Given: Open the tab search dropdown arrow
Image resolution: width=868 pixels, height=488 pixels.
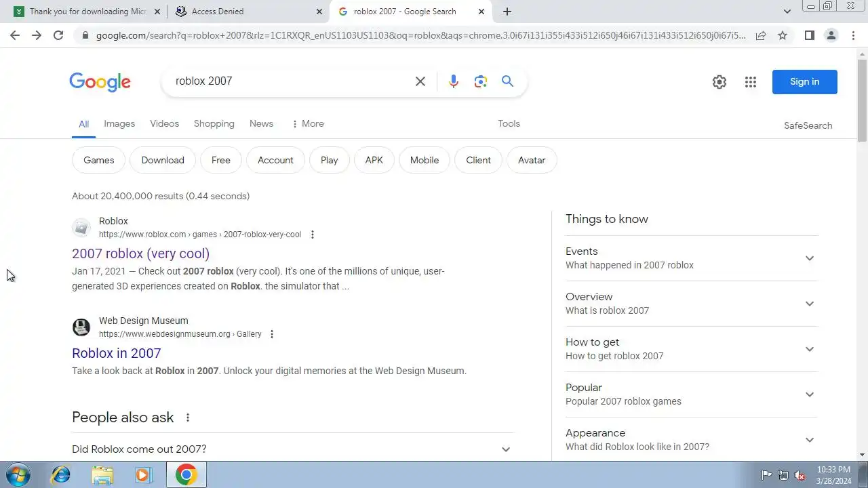Looking at the screenshot, I should tap(787, 12).
